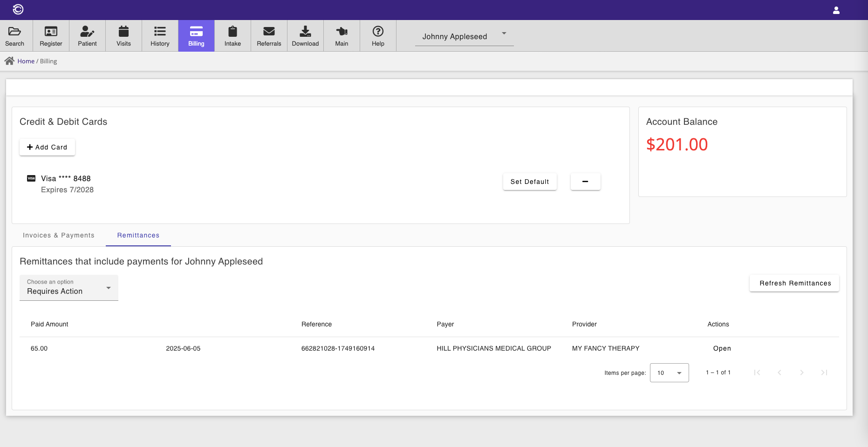Open the Search folder icon in toolbar
Image resolution: width=868 pixels, height=447 pixels.
tap(14, 32)
